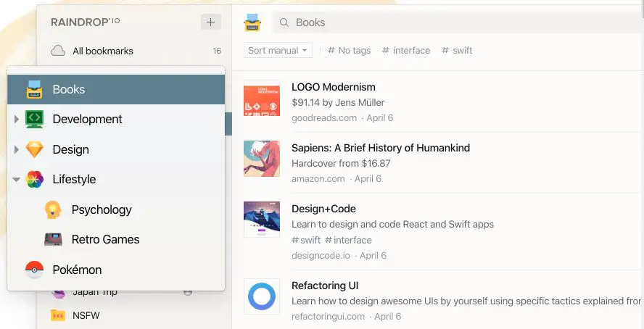Viewport: 644px width, 329px height.
Task: Click the Psychology lightbulb head icon
Action: [x=53, y=209]
